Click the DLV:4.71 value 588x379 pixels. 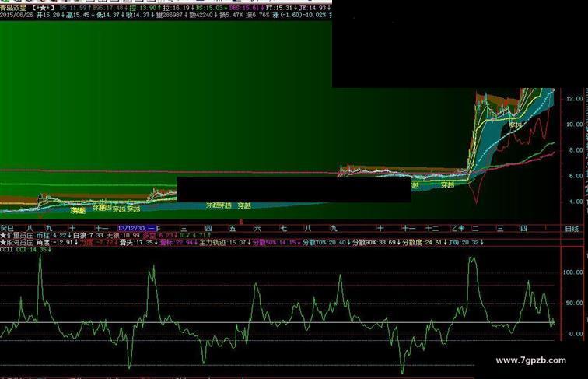coord(194,235)
